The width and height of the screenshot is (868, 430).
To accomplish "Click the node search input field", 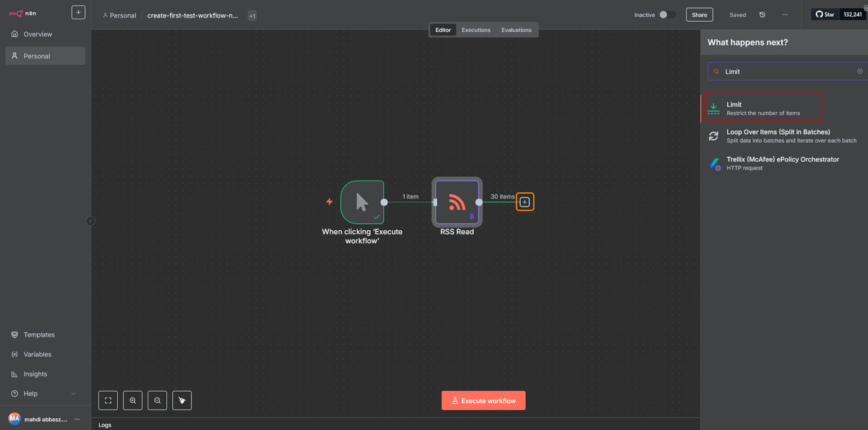I will (x=784, y=71).
